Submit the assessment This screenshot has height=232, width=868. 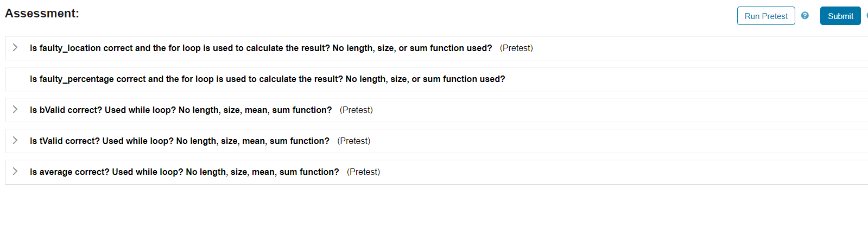pyautogui.click(x=840, y=16)
